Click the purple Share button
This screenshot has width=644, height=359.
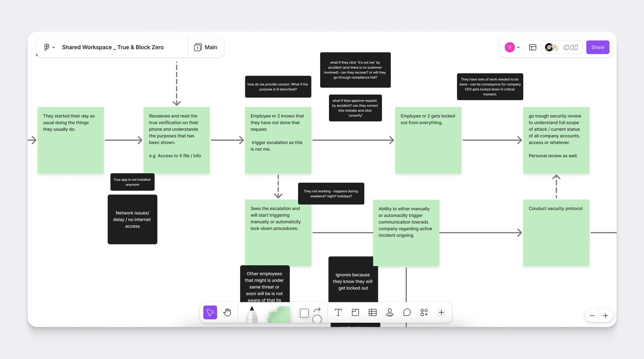[x=597, y=47]
